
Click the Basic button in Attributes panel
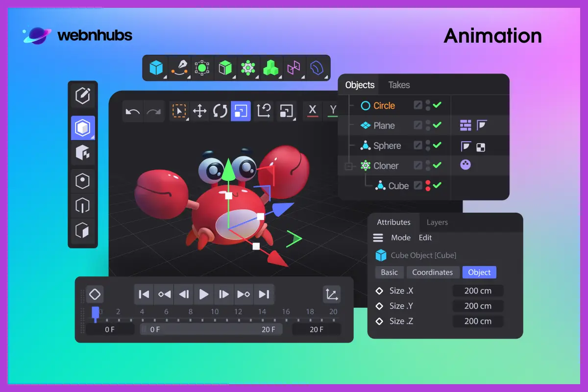389,272
